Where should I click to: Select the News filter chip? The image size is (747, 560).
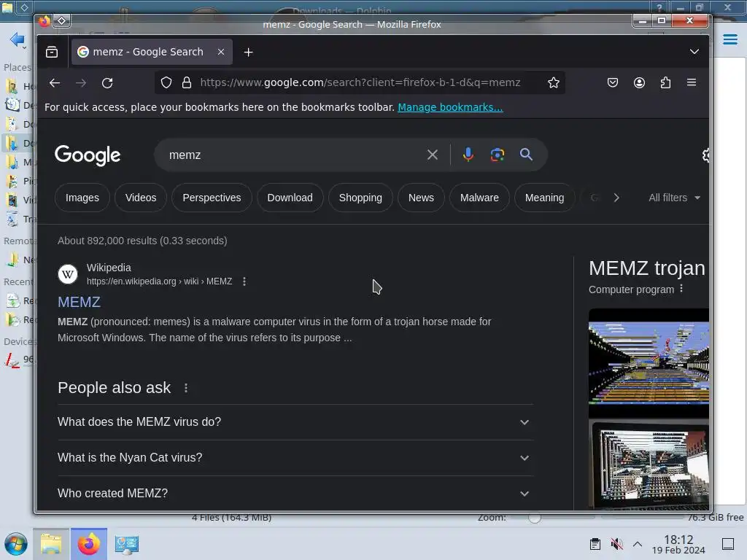(421, 198)
